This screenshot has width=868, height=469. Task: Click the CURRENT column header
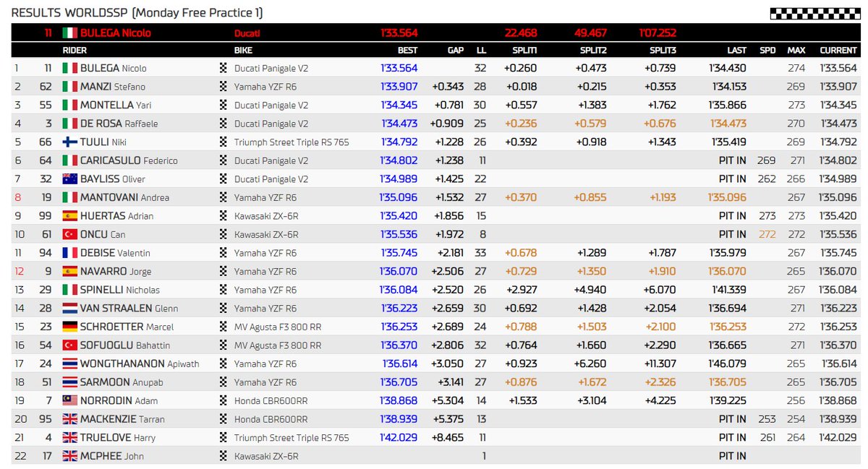click(x=838, y=51)
